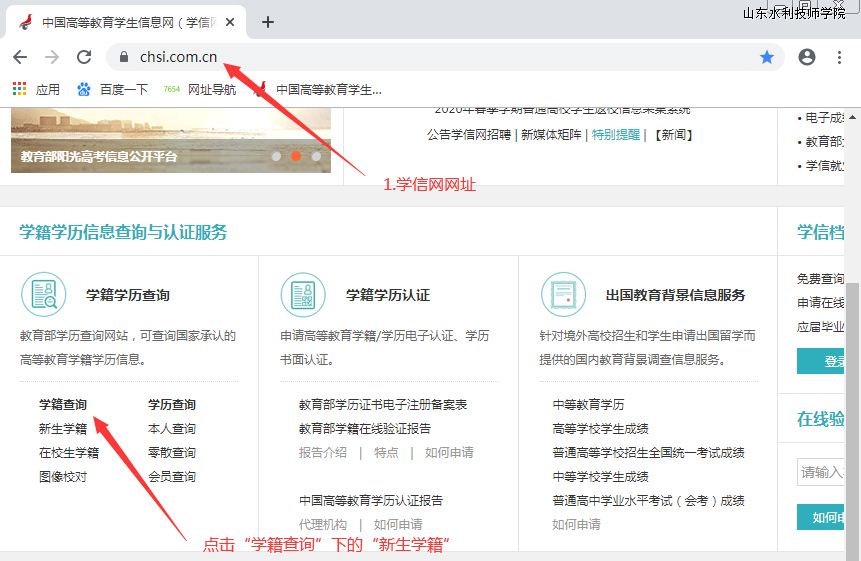
Task: Open the 中国高等教育学生 bookmark
Action: tap(317, 89)
